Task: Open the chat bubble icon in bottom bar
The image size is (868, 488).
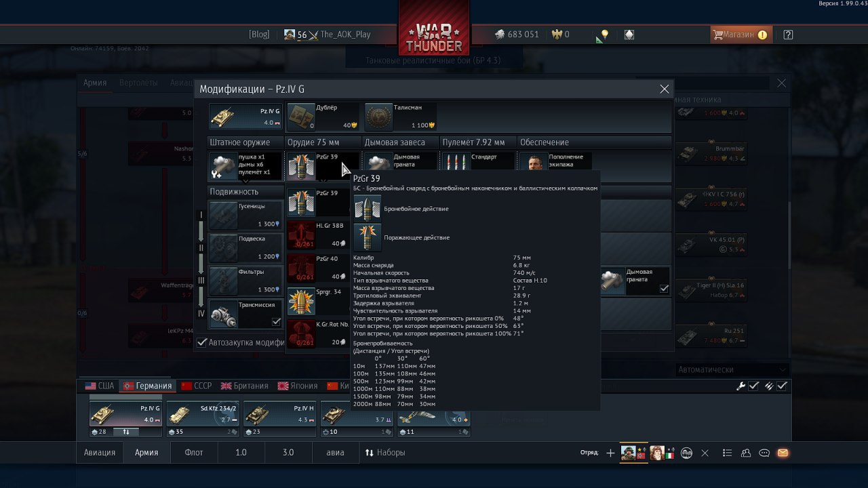Action: (x=764, y=453)
